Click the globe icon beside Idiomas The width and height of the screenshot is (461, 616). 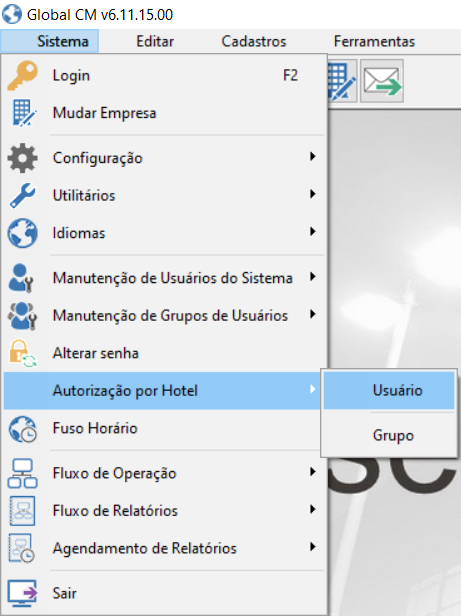22,233
